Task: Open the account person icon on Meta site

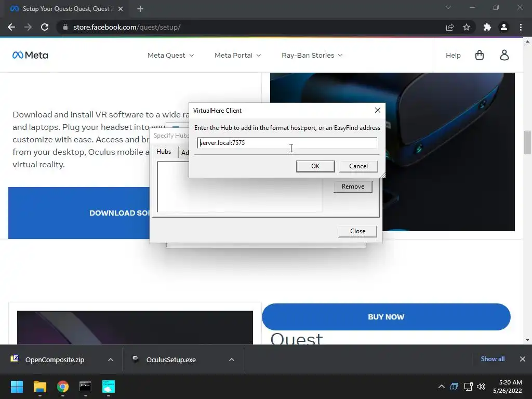Action: (x=504, y=55)
